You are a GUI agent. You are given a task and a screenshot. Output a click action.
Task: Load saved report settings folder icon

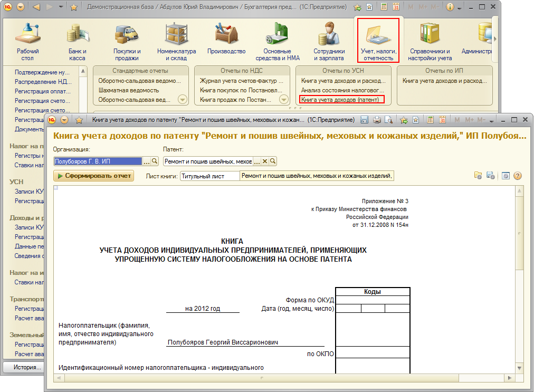pos(478,176)
